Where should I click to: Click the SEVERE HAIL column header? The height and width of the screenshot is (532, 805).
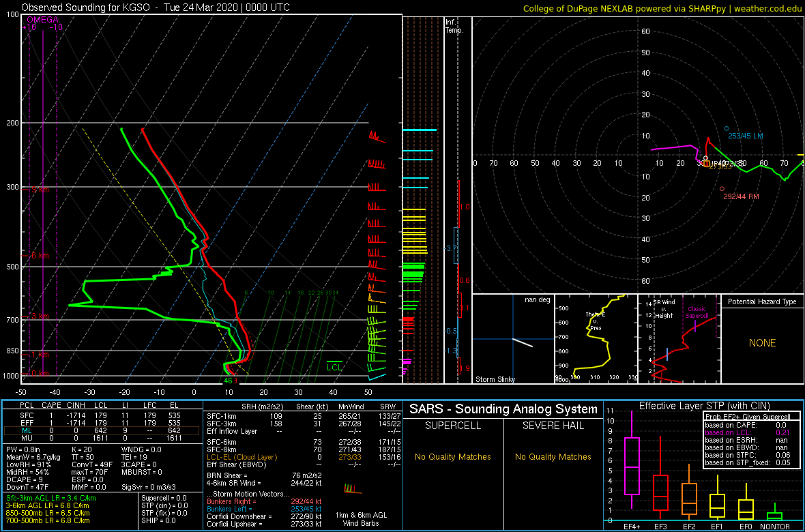(554, 426)
